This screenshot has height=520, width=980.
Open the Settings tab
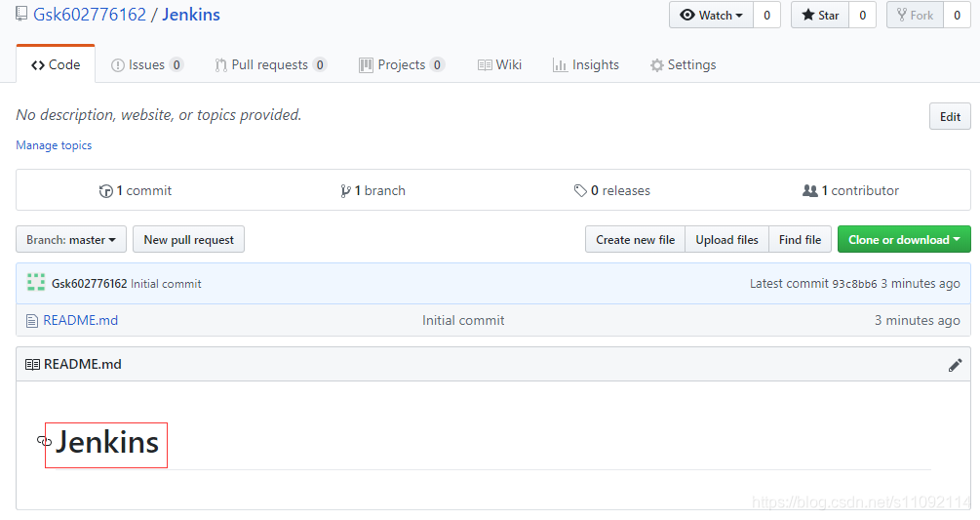pos(684,64)
